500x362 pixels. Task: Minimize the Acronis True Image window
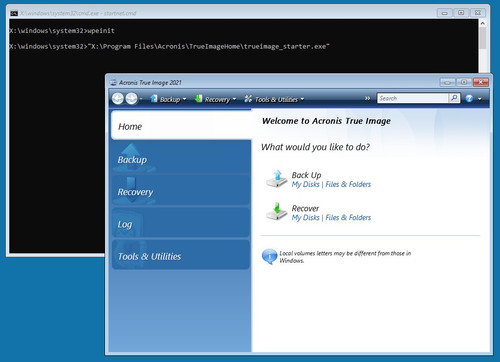(448, 82)
